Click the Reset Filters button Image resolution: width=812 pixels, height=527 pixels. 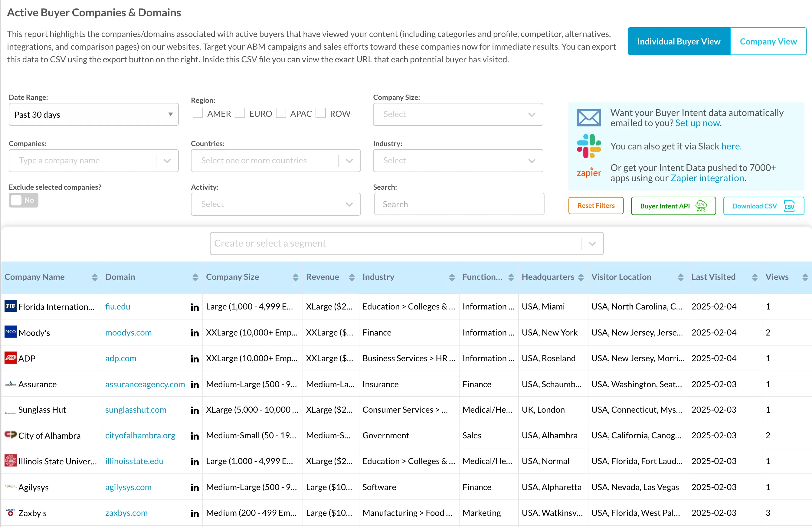(596, 206)
